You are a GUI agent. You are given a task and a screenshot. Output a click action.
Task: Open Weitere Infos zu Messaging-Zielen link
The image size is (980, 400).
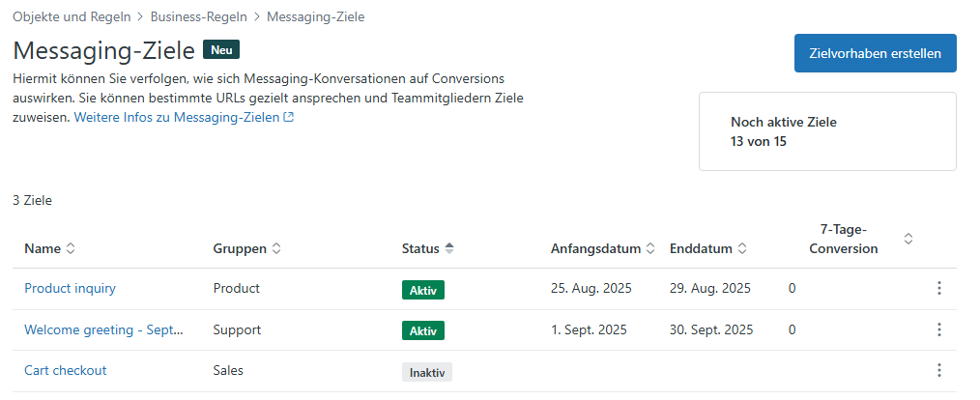click(x=184, y=117)
